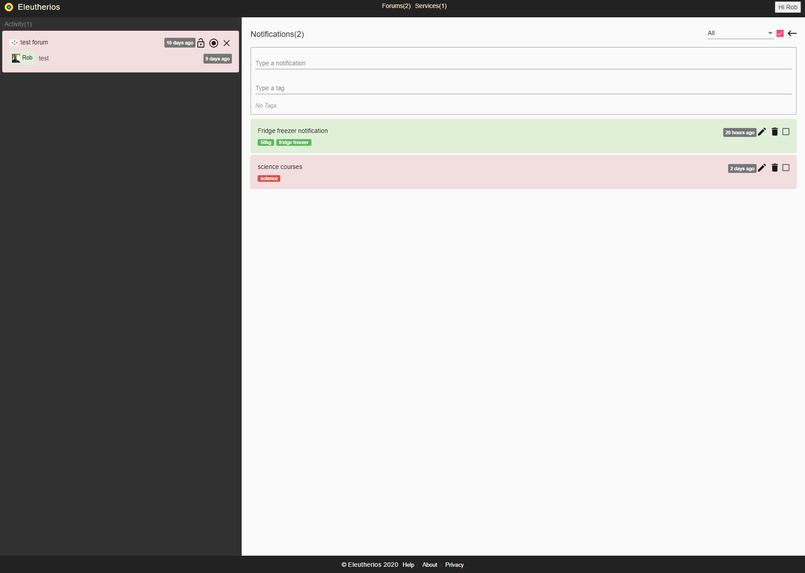Delete the Fridge freezer notification via trash icon

[x=775, y=132]
